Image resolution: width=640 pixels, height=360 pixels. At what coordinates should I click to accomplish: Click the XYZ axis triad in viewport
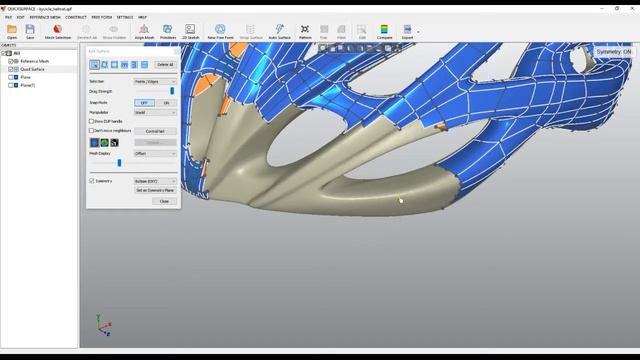(x=104, y=325)
